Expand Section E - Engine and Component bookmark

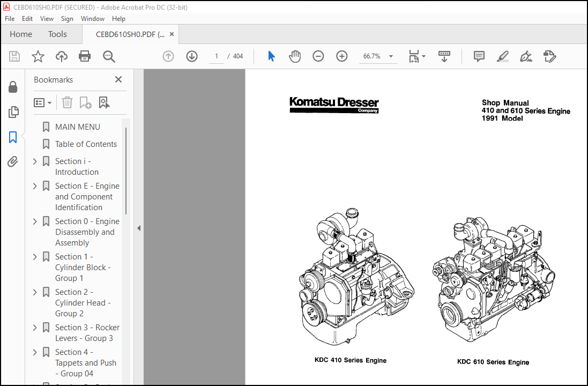point(35,186)
